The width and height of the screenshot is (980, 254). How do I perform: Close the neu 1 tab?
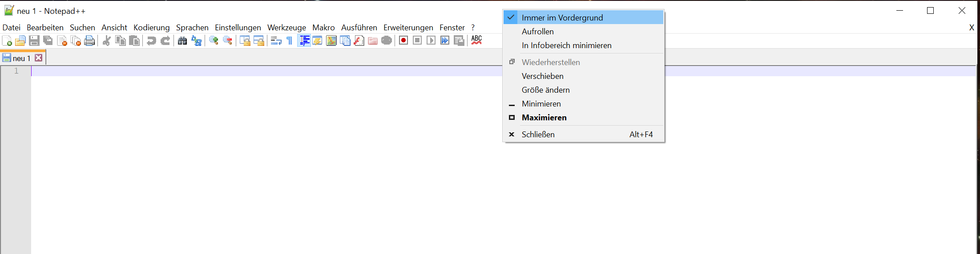pos(39,58)
